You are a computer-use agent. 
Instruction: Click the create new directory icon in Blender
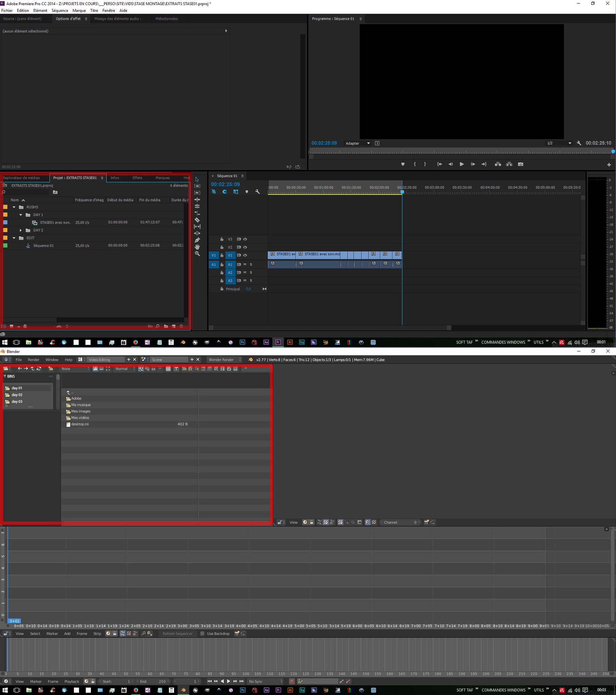pyautogui.click(x=51, y=369)
